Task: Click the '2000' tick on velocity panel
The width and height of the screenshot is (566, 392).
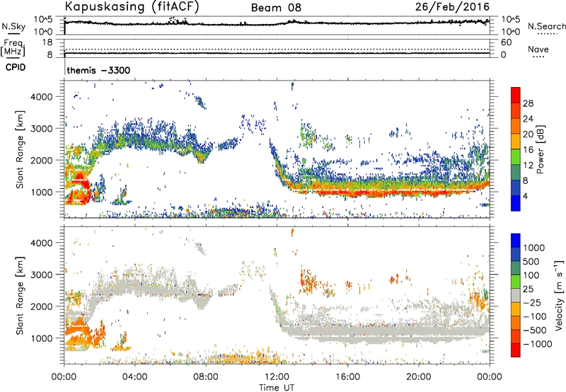Action: click(42, 306)
